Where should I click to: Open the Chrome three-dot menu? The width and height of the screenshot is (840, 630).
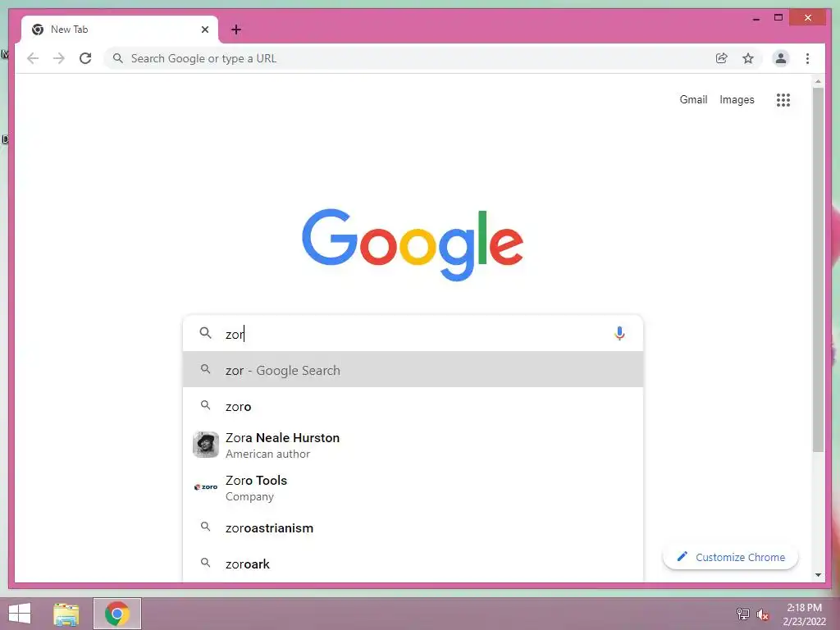807,58
